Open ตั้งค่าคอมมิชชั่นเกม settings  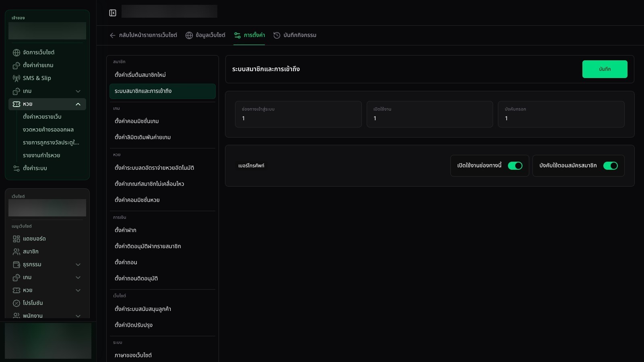pos(163,121)
